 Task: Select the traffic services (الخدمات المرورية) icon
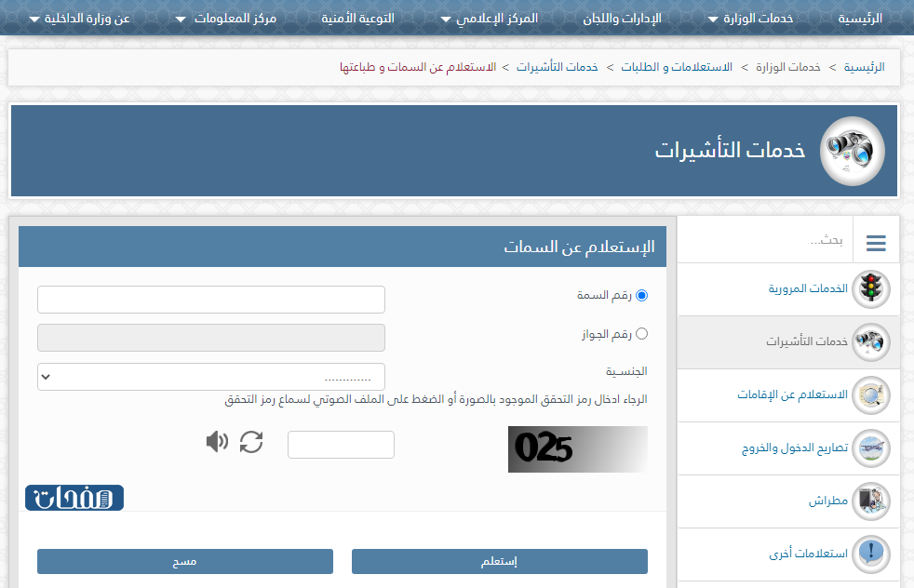[x=871, y=288]
